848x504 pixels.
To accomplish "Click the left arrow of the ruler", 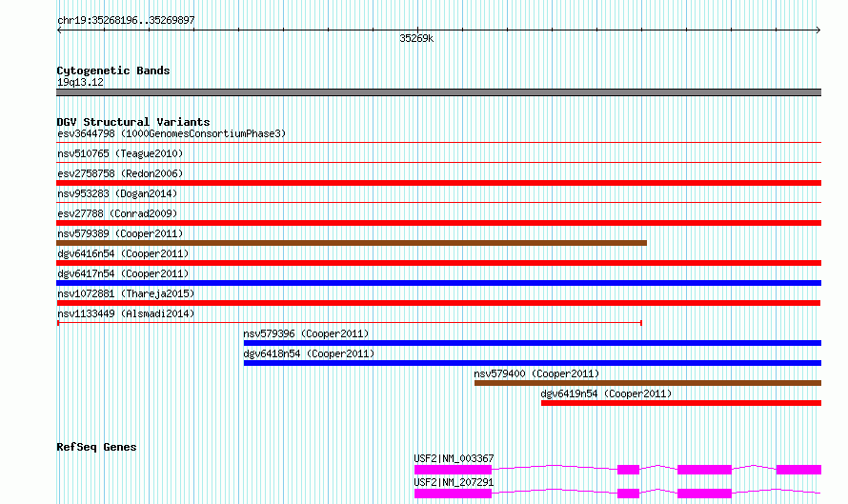I will 59,30.
